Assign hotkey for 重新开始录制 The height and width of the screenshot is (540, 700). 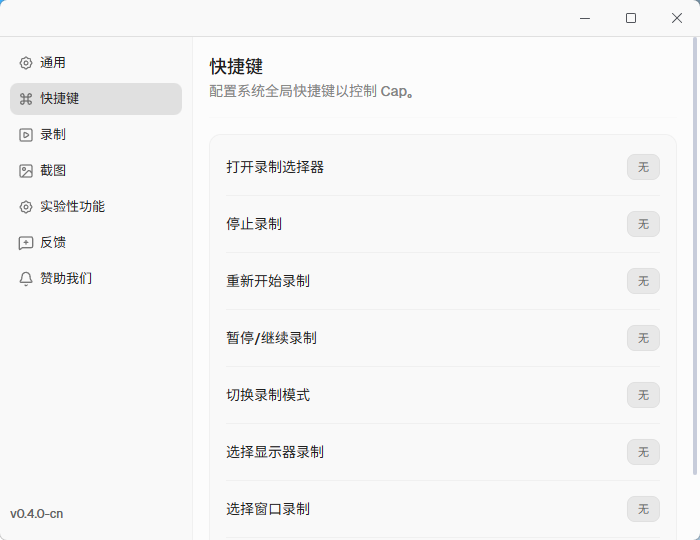(643, 281)
